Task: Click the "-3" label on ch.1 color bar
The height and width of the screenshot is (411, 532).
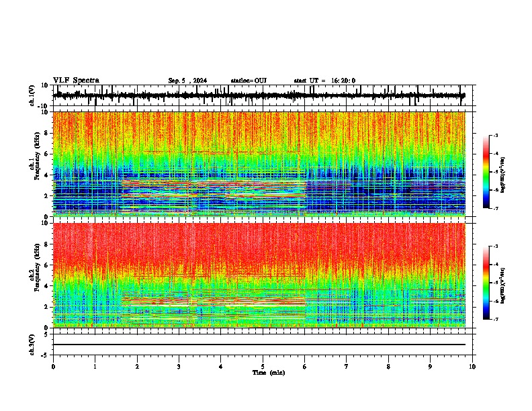Action: click(496, 135)
